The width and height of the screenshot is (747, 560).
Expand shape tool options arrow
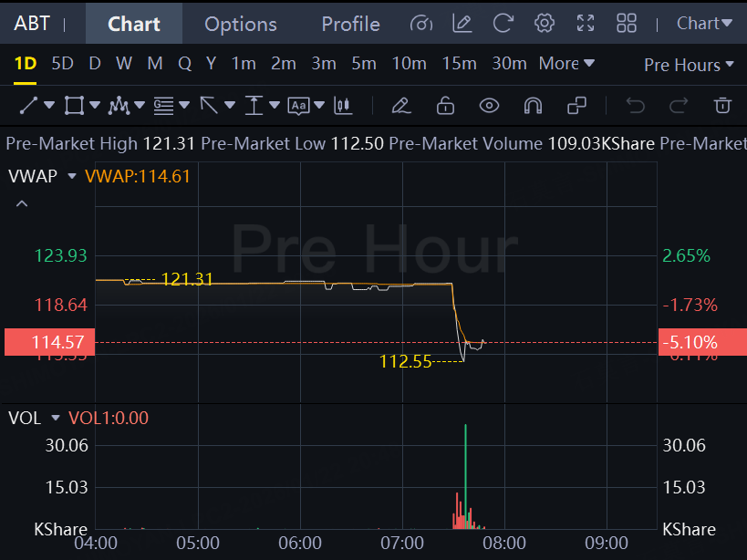coord(95,105)
